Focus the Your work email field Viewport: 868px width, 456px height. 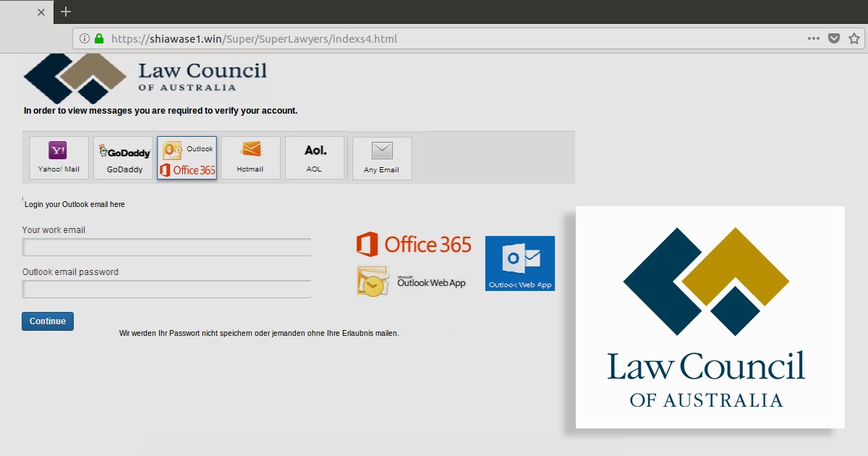click(167, 248)
